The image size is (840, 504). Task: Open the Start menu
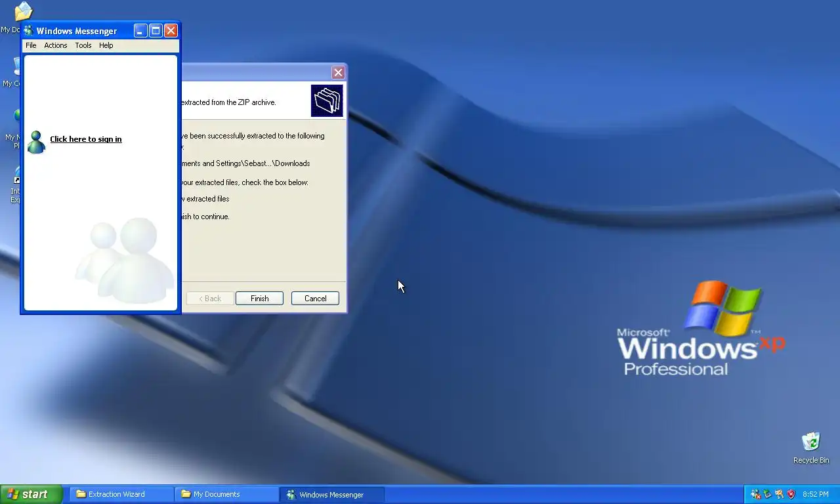[x=31, y=494]
